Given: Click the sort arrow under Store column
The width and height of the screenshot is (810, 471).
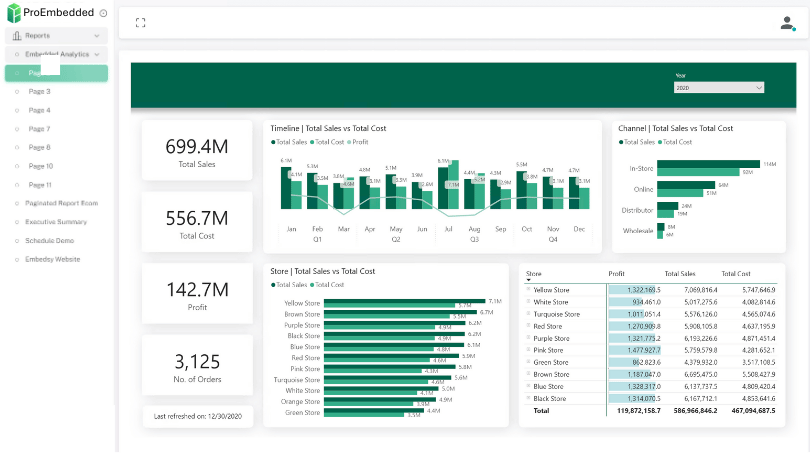Looking at the screenshot, I should tap(529, 281).
